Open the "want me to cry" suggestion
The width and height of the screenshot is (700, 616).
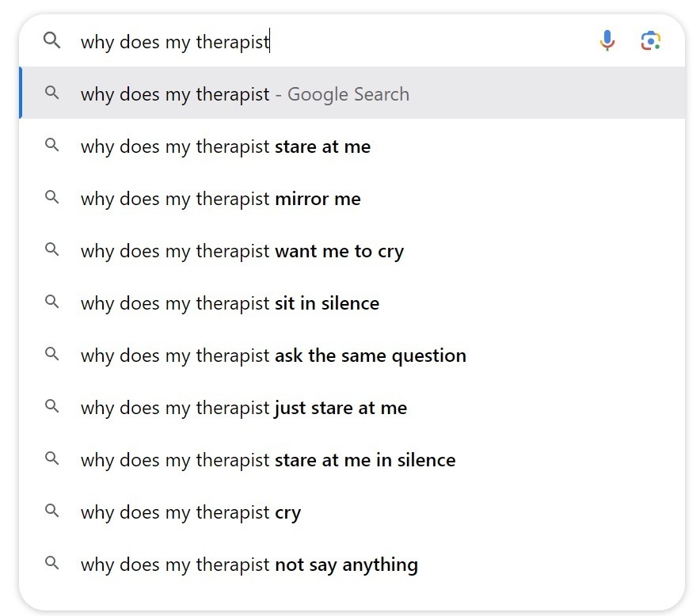click(241, 250)
